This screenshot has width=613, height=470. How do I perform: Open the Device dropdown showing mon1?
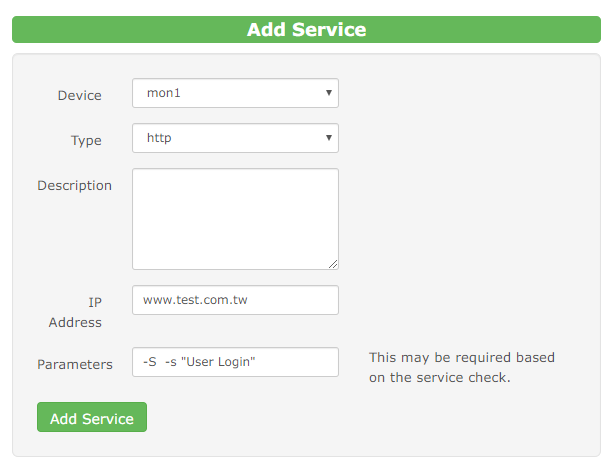tap(235, 93)
